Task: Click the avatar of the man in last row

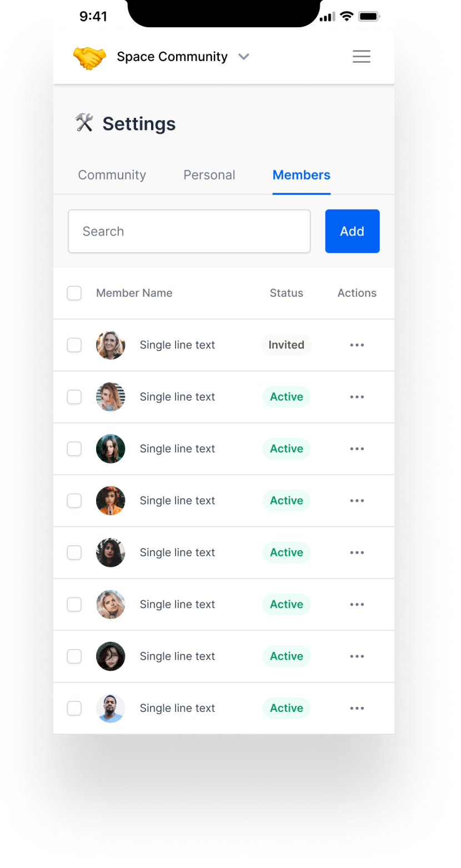Action: (111, 708)
